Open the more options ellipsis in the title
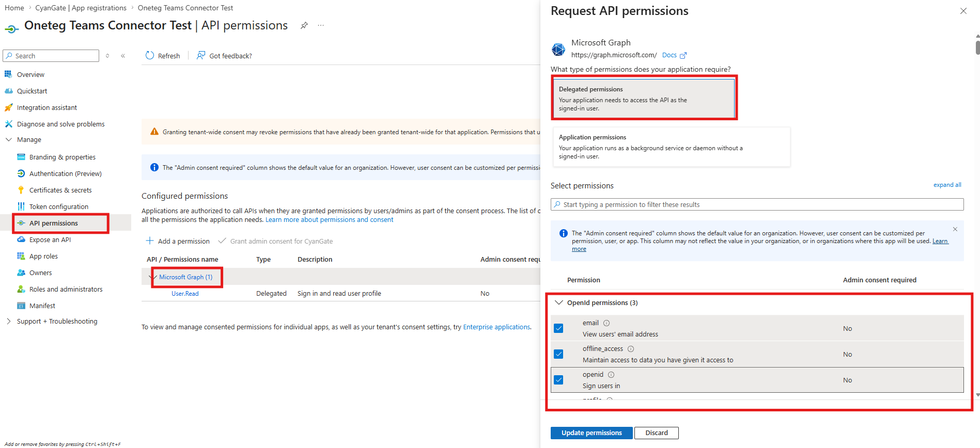 pos(321,25)
